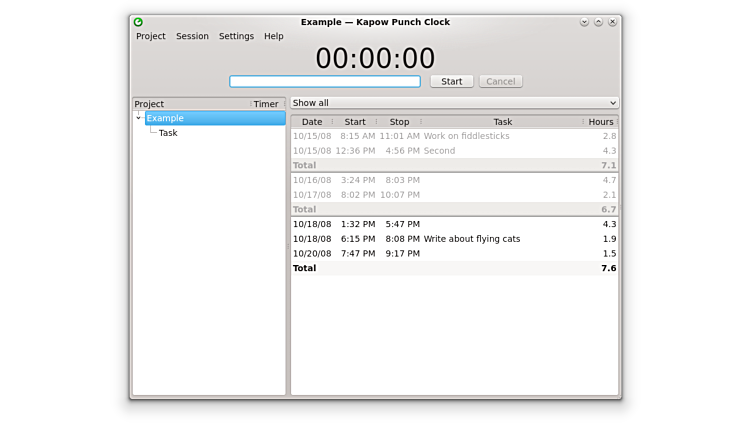The image size is (752, 423).
Task: Select the Task subproject item
Action: coord(168,133)
